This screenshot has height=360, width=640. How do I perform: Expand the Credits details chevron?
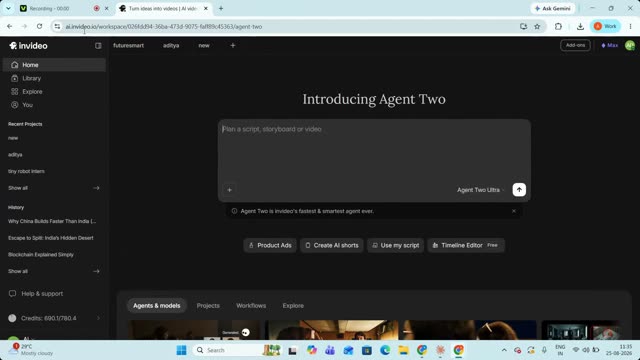pyautogui.click(x=98, y=318)
